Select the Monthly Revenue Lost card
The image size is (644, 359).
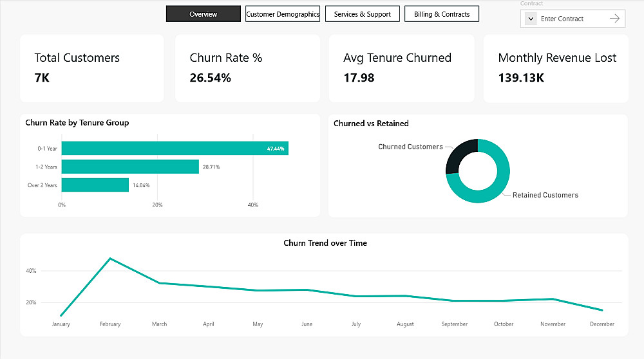(x=556, y=68)
